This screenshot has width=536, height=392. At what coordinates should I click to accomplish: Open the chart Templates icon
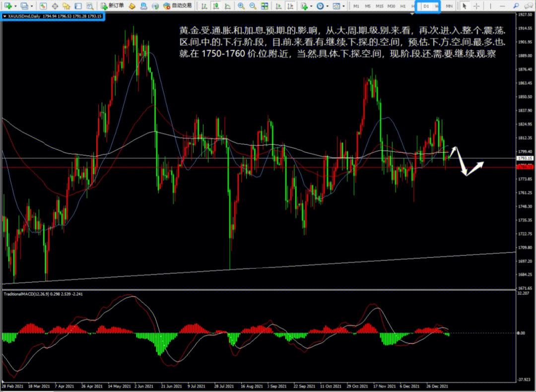pos(336,6)
